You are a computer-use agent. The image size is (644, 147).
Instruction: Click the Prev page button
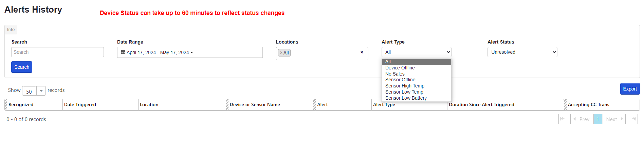582,119
